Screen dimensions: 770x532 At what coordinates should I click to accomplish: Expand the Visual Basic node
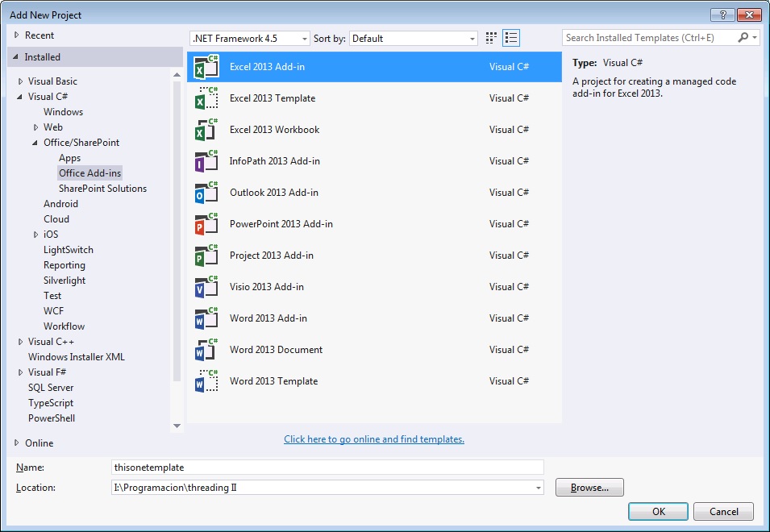[20, 81]
